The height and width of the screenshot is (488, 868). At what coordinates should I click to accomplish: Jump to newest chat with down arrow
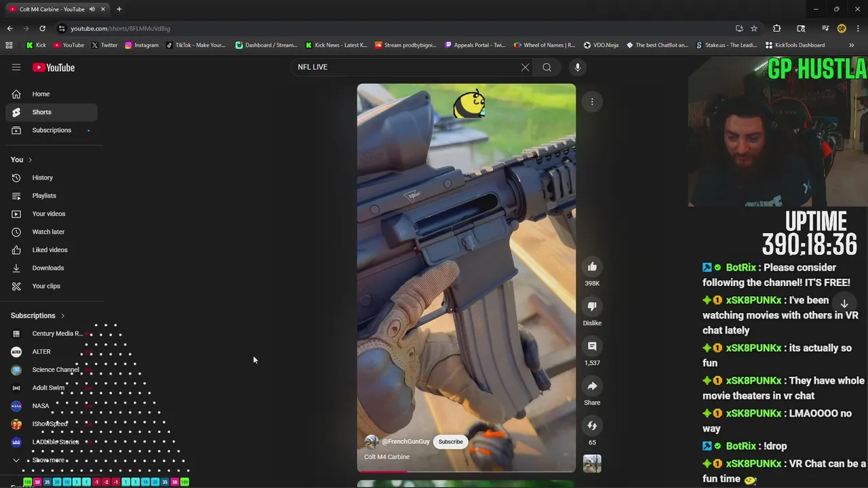click(844, 304)
